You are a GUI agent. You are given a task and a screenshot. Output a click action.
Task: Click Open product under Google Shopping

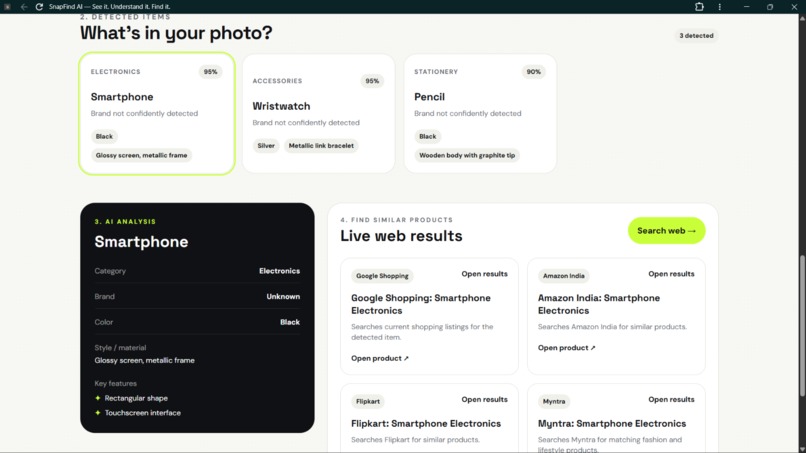[x=380, y=358]
